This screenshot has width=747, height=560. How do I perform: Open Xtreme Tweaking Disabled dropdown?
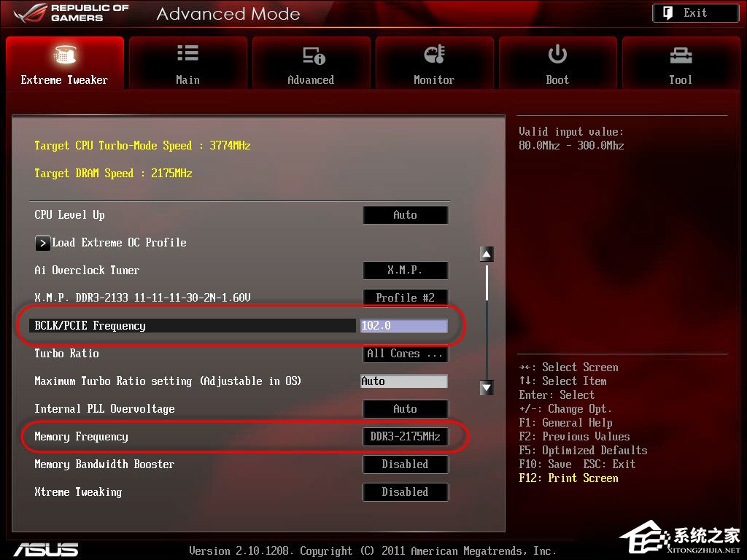(x=406, y=492)
